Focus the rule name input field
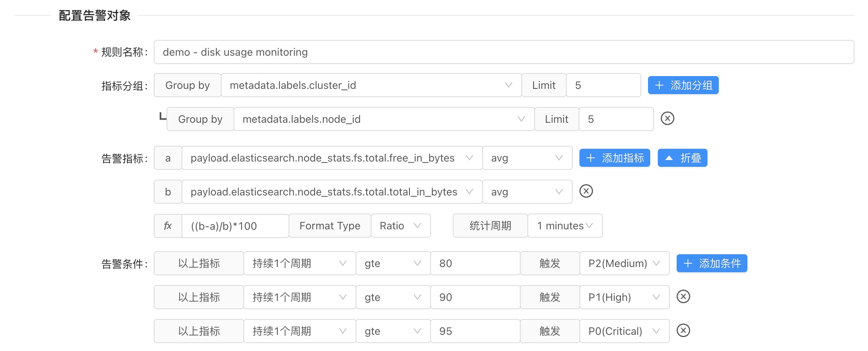The image size is (868, 351). point(503,52)
